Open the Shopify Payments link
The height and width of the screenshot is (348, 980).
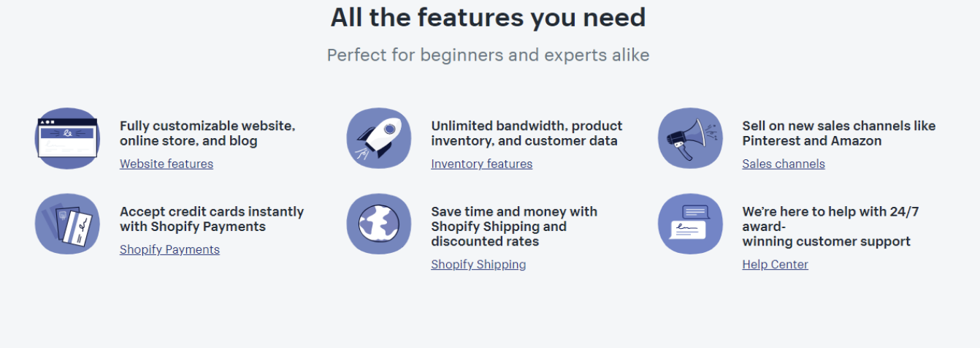tap(169, 249)
